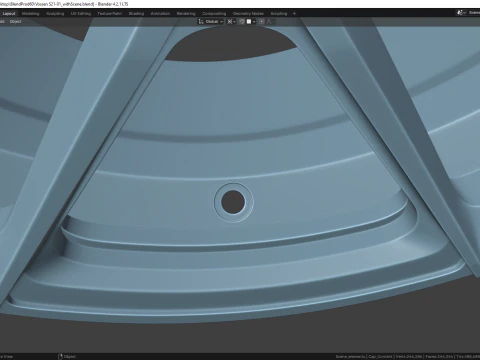Switch to the Shading workspace
Viewport: 480px width, 360px height.
point(136,14)
